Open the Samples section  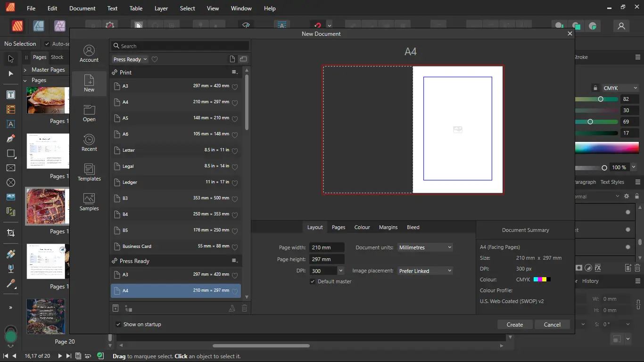click(89, 202)
